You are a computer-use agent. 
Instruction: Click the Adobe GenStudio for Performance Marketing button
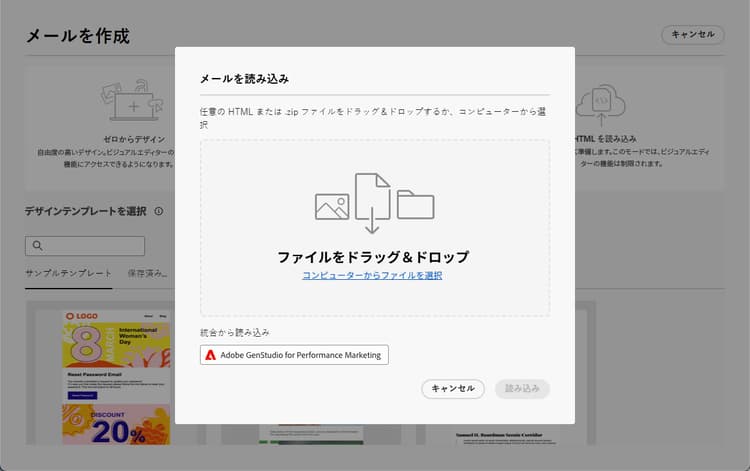coord(294,355)
